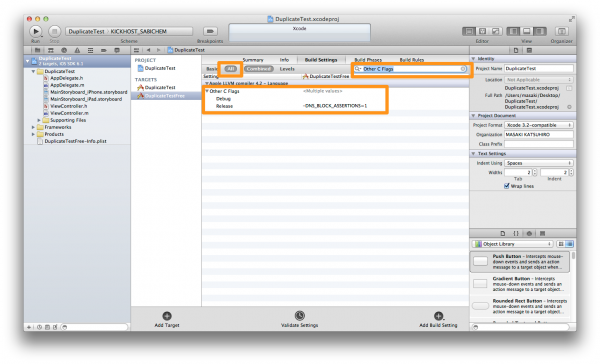Clear the build settings search field
The image size is (600, 364).
[x=463, y=69]
